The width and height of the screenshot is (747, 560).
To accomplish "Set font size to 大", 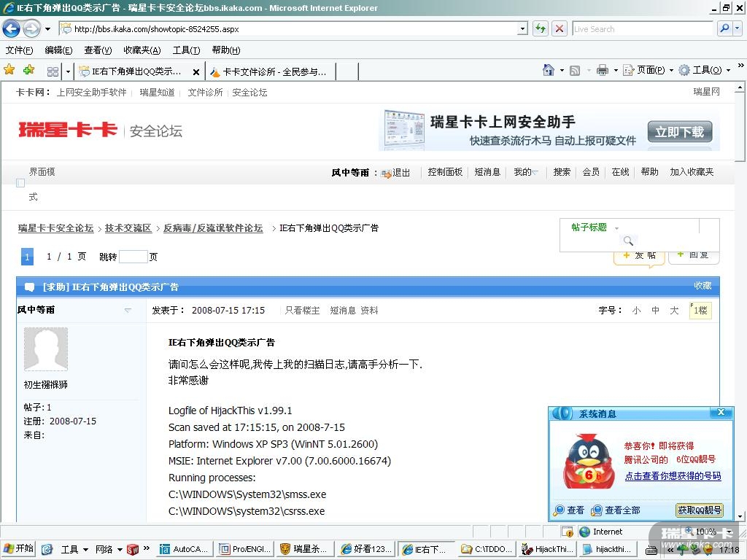I will point(674,311).
